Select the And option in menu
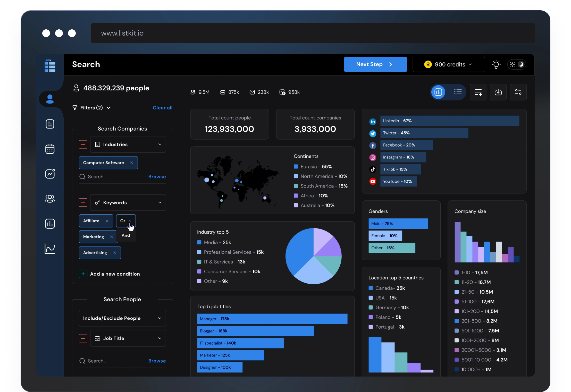The height and width of the screenshot is (392, 571). point(126,235)
